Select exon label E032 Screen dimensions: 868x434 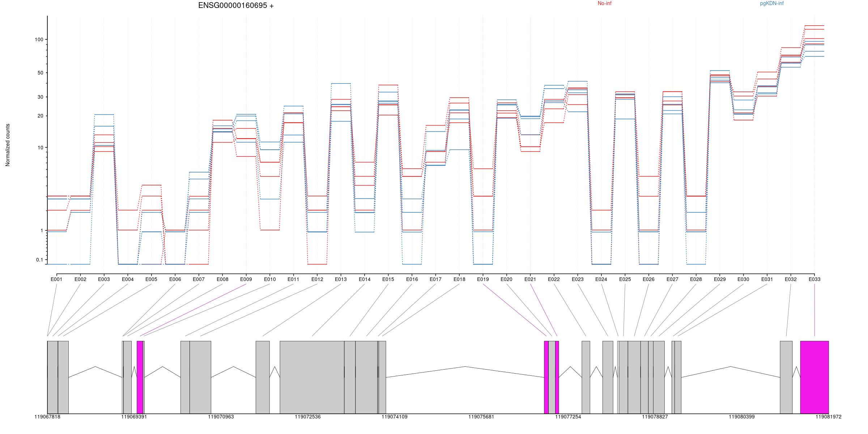pyautogui.click(x=791, y=279)
